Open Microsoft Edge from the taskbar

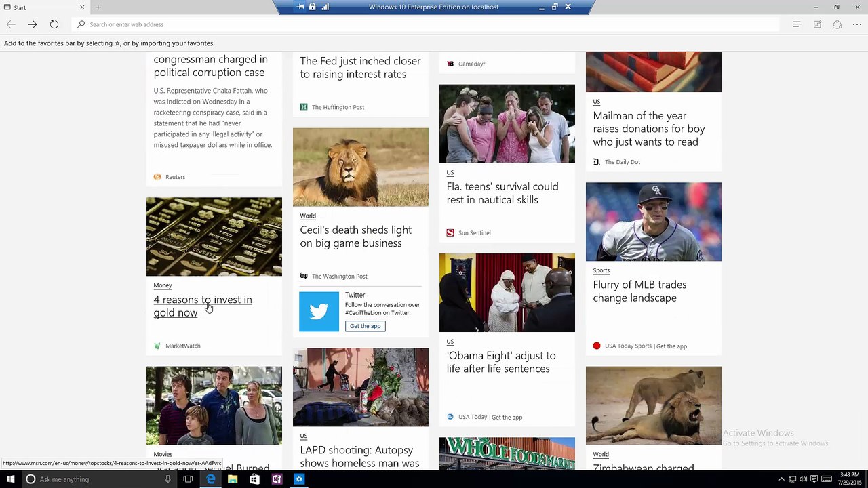click(x=211, y=479)
